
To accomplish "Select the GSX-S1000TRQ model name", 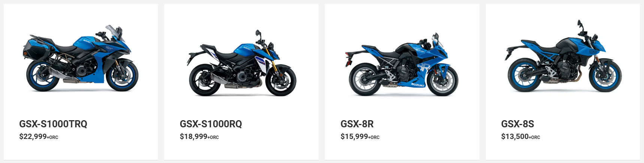I will click(x=53, y=124).
